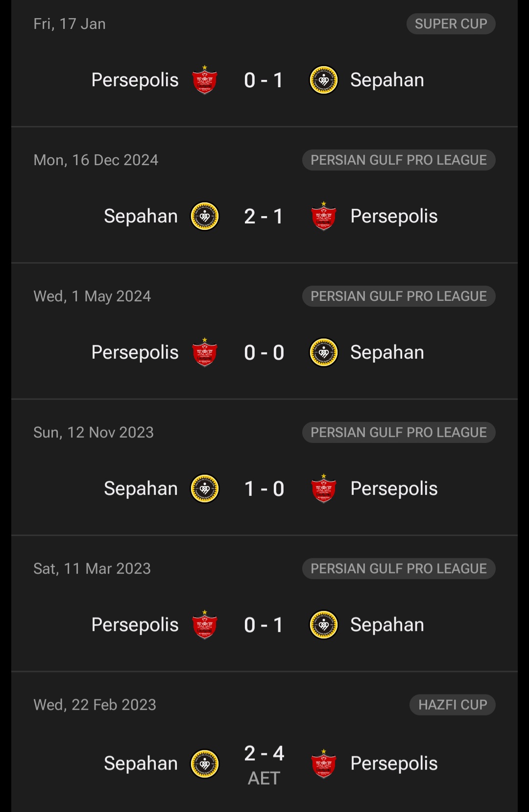This screenshot has width=529, height=812.
Task: Open the 1 - 0 score on 12 Nov 2023
Action: (264, 489)
